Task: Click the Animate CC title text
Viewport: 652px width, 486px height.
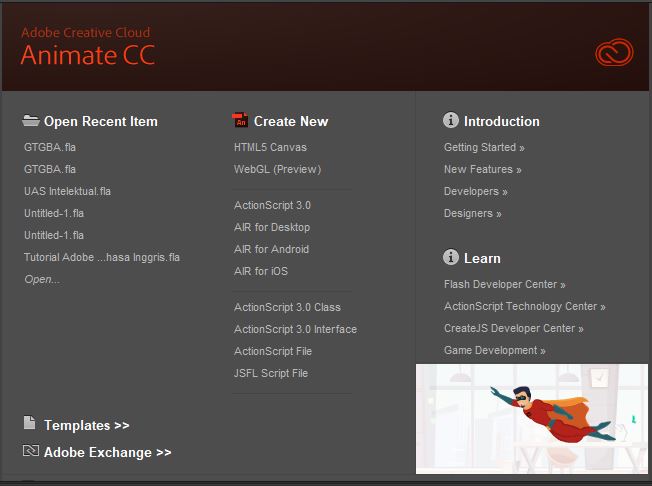Action: (x=88, y=55)
